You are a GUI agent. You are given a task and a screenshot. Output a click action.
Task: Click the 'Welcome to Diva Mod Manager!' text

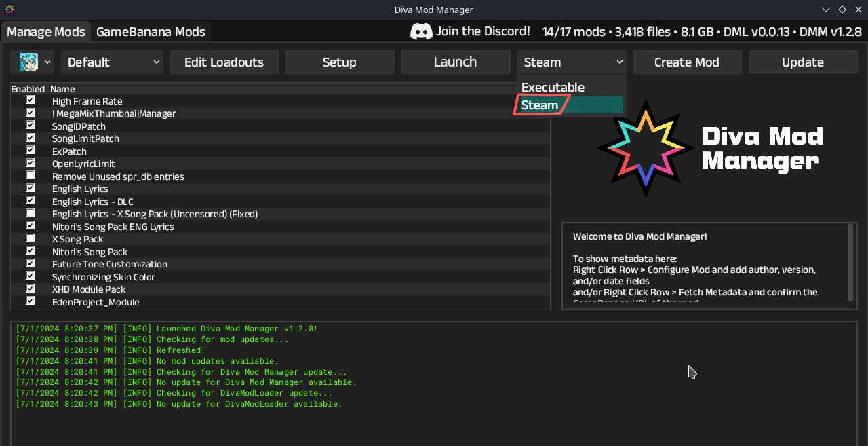pyautogui.click(x=640, y=236)
